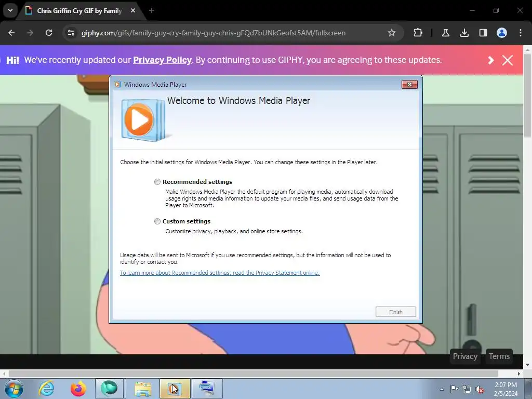532x399 pixels.
Task: View site information icon in address bar
Action: (71, 33)
